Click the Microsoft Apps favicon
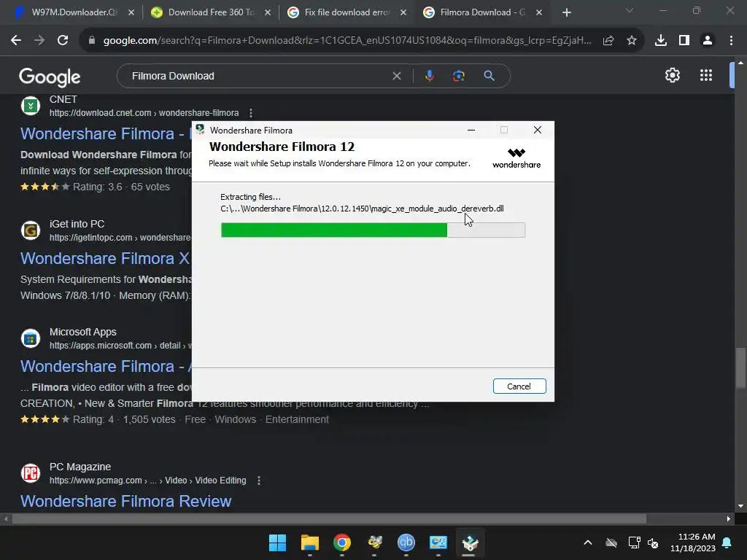Image resolution: width=747 pixels, height=560 pixels. tap(31, 338)
